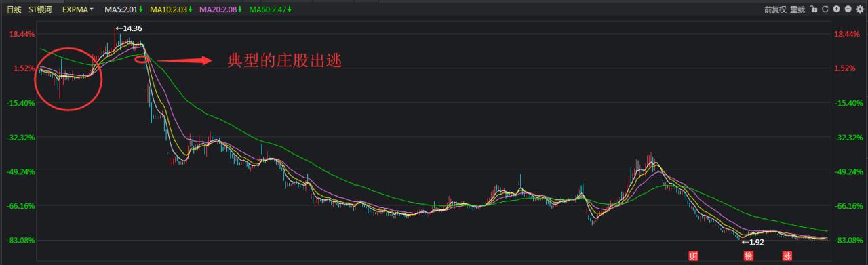Click right axis -83.08% label
This screenshot has height=265, width=868.
[850, 240]
